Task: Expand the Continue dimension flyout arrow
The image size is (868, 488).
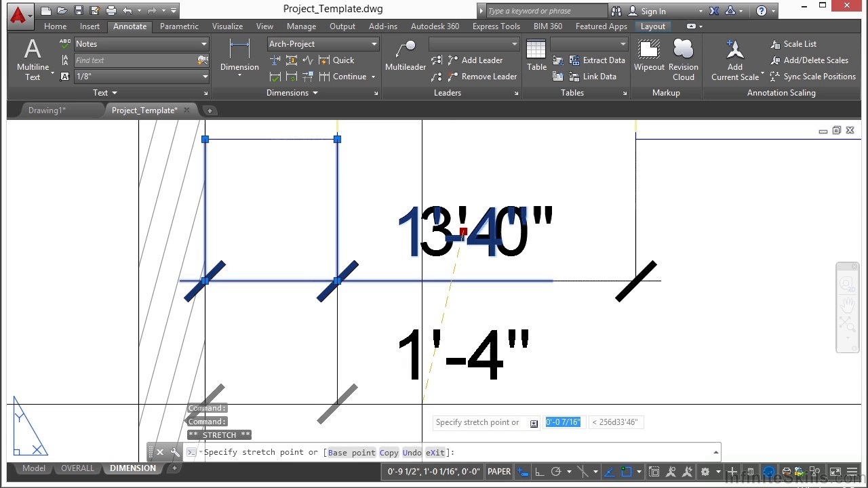Action: coord(373,77)
